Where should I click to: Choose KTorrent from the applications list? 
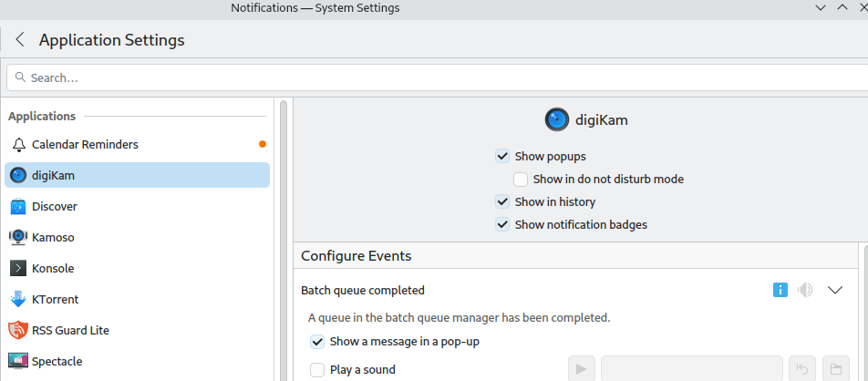[55, 299]
